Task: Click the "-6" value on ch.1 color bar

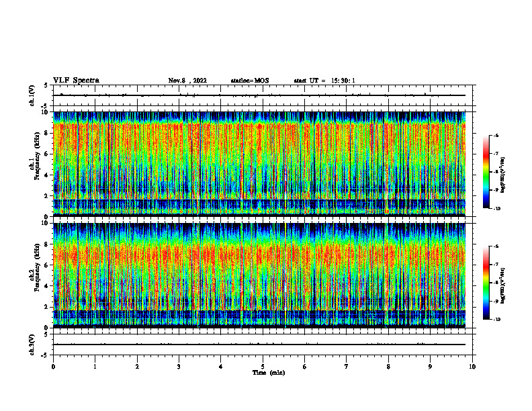Action: click(496, 136)
